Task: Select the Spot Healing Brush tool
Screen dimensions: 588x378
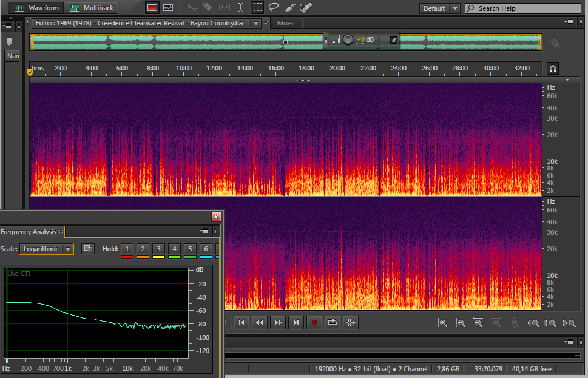Action: pyautogui.click(x=306, y=7)
